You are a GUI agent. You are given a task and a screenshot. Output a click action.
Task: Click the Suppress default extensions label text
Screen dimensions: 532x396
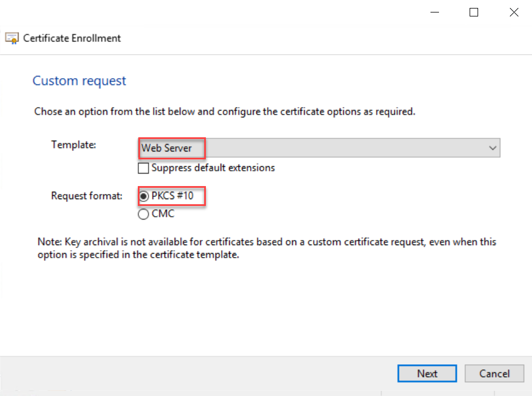213,168
